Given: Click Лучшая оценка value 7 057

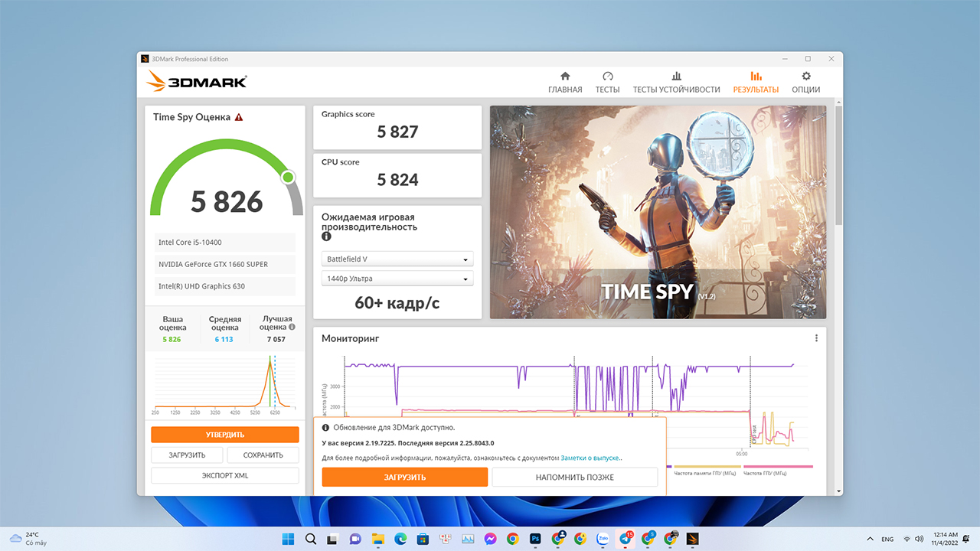Looking at the screenshot, I should point(276,339).
